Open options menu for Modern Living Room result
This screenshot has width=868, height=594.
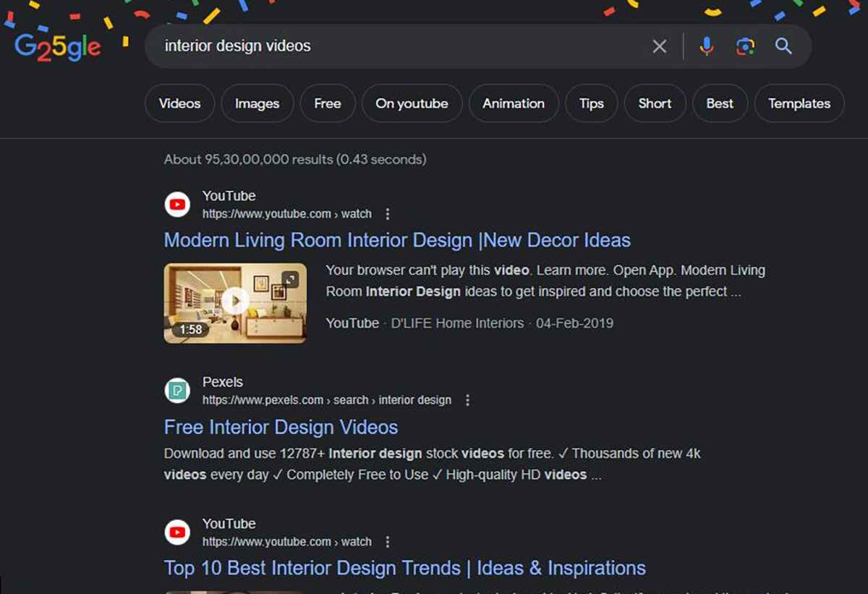pos(388,214)
